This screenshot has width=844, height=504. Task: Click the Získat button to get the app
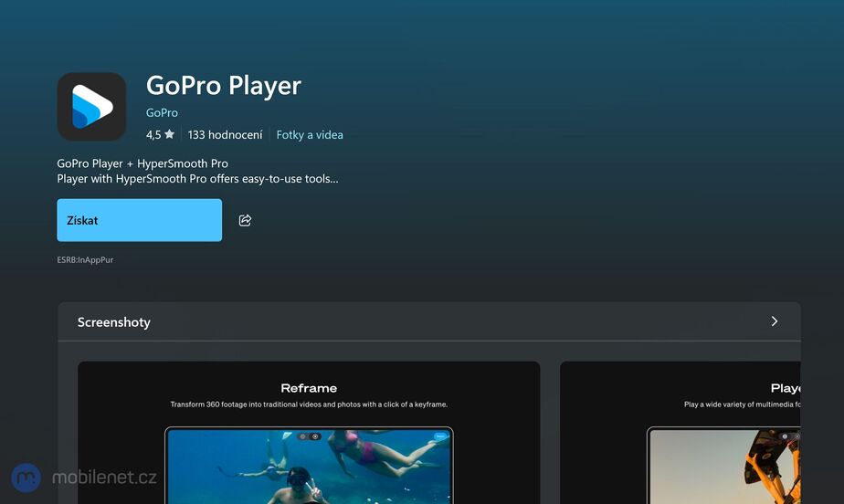point(140,220)
